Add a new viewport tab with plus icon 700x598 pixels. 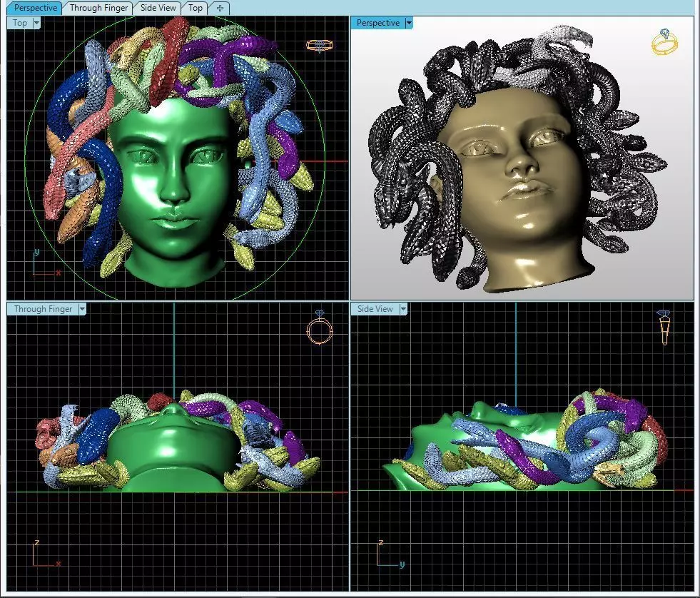(x=220, y=8)
